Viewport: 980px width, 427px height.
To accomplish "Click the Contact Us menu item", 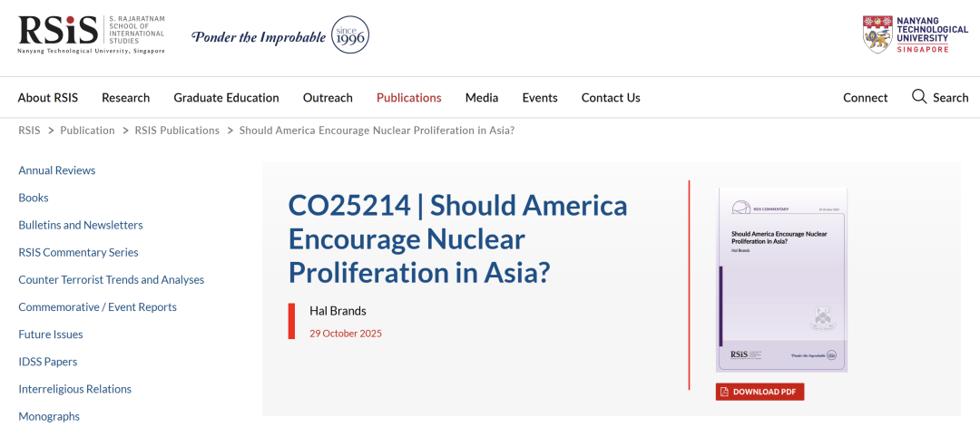I will (611, 98).
